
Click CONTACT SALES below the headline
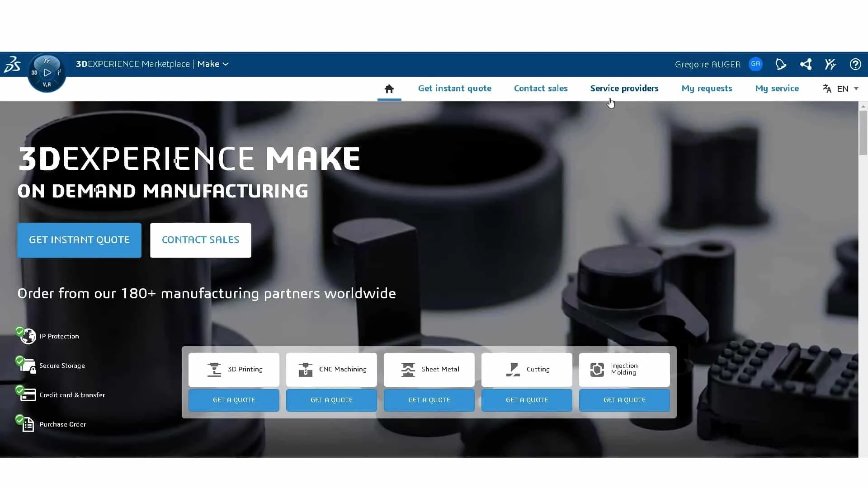(x=200, y=240)
